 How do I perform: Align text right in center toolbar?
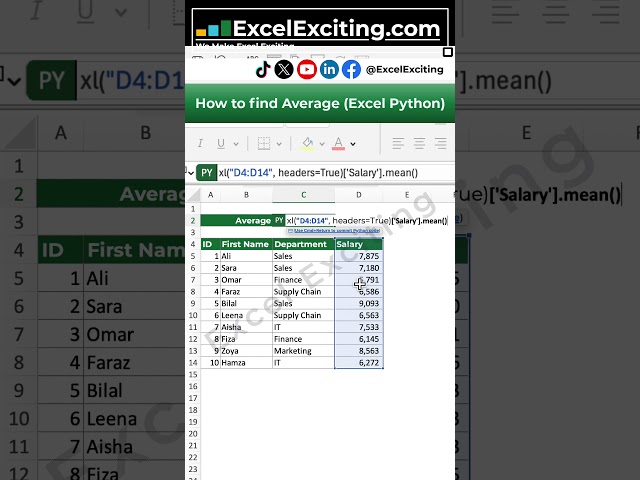[440, 143]
